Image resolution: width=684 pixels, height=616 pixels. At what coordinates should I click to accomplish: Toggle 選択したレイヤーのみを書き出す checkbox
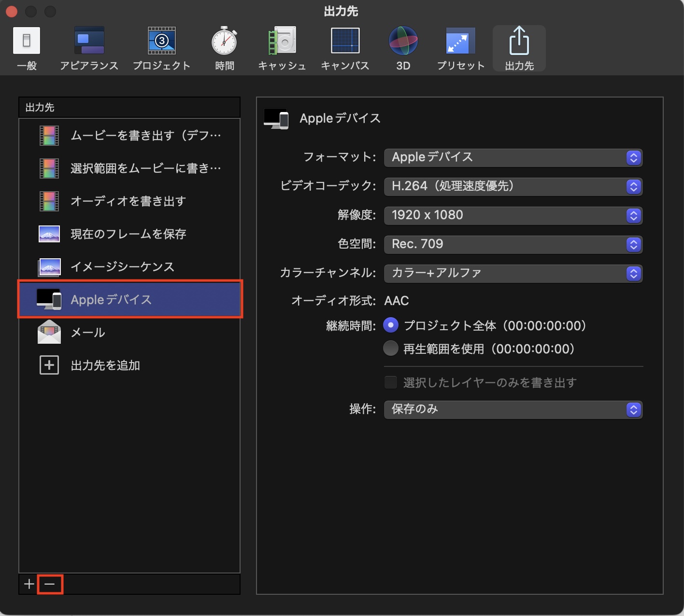[x=391, y=383]
